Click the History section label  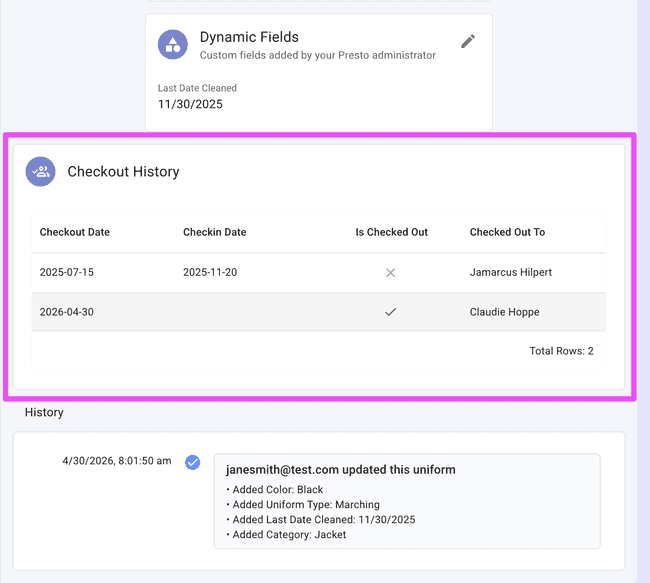pos(44,412)
